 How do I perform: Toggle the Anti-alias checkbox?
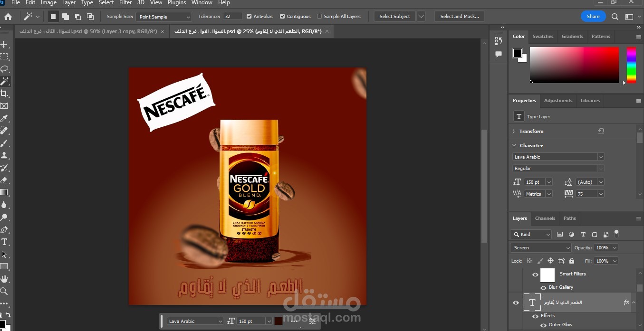(x=249, y=16)
